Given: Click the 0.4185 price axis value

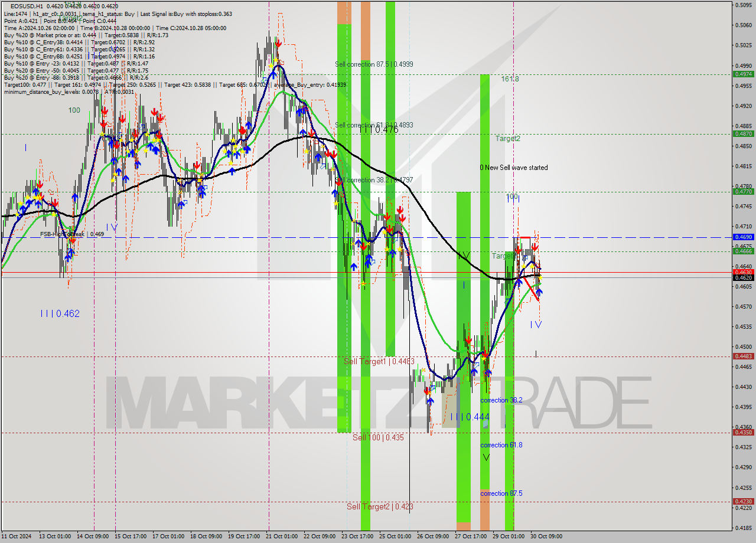Looking at the screenshot, I should pyautogui.click(x=742, y=528).
